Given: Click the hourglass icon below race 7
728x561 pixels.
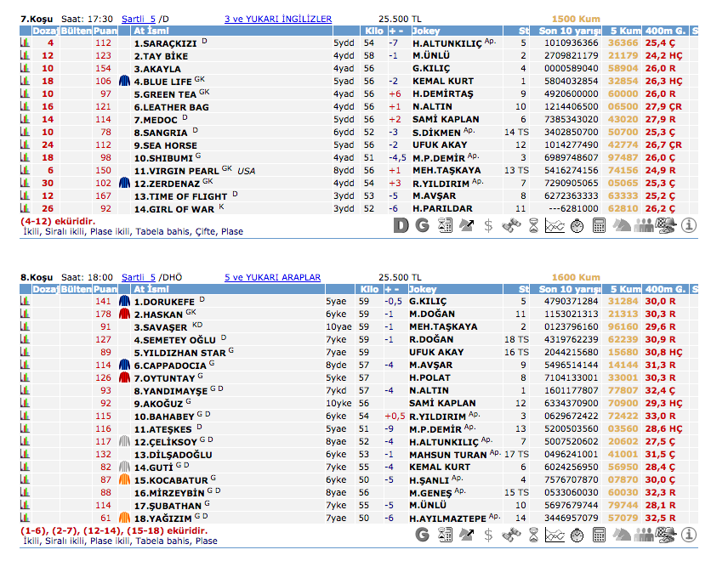Looking at the screenshot, I should click(x=533, y=225).
